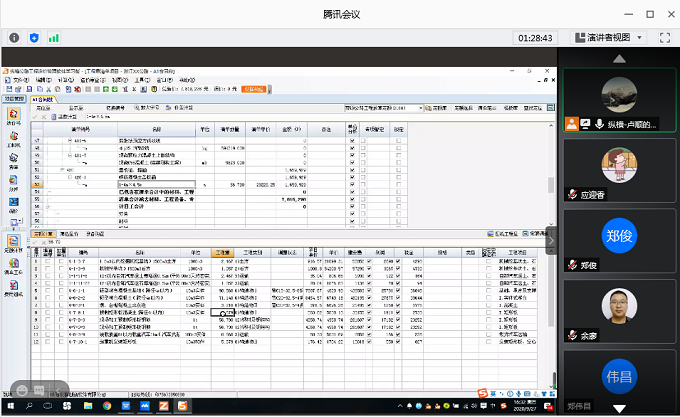Tick second checkbox in lower table row 10
This screenshot has height=417, width=680.
(x=61, y=327)
